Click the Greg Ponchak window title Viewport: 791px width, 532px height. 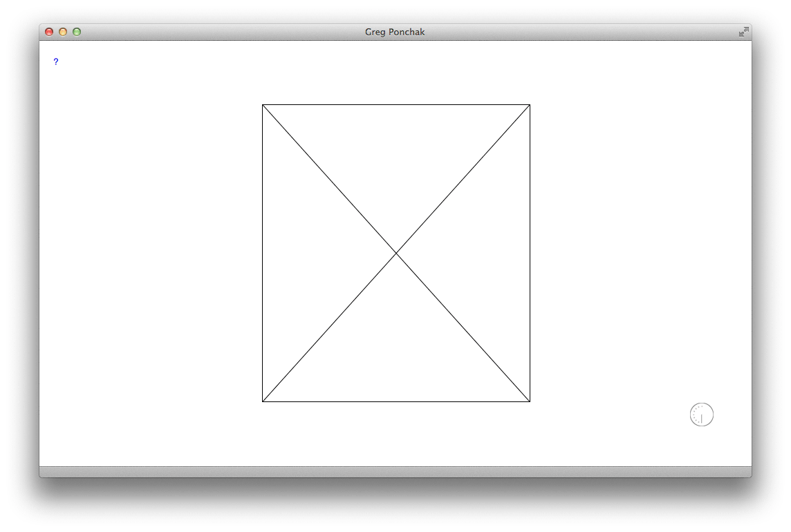[395, 32]
